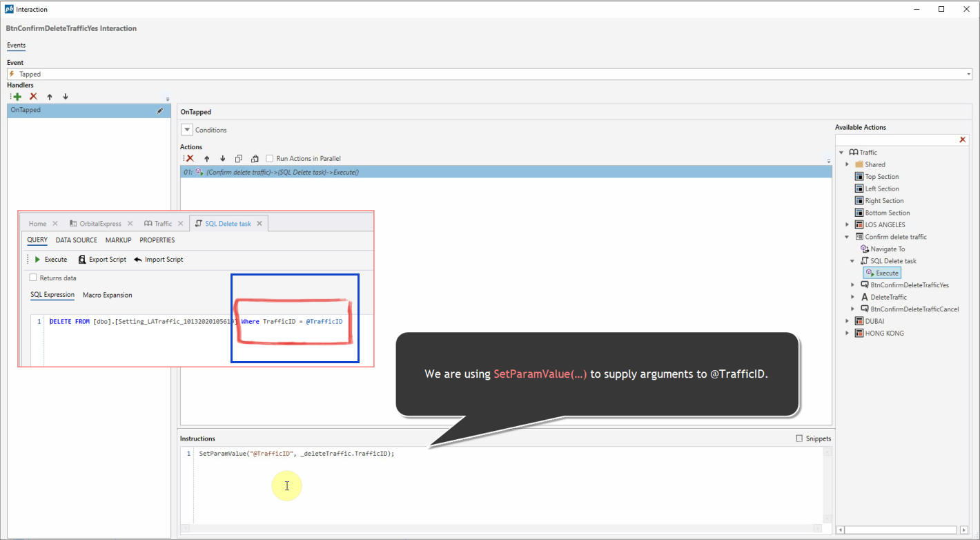Enable Run Actions in Parallel checkbox

point(271,159)
